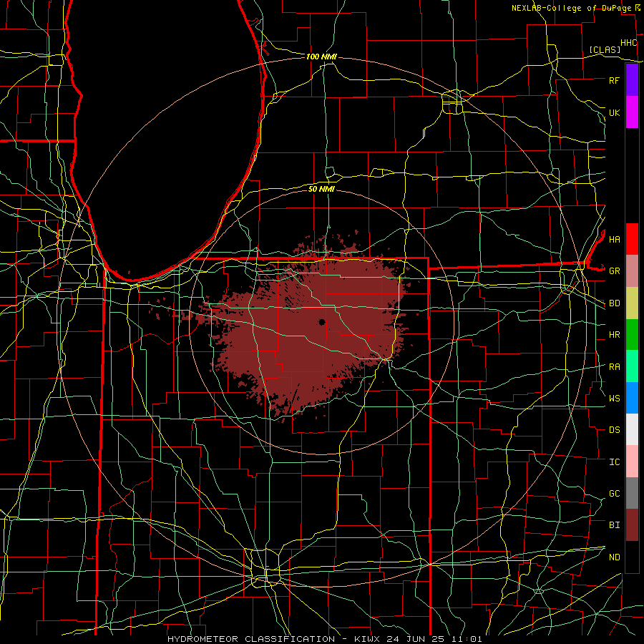
Task: Click the NEXLAB-College of DuPage credit text
Action: (x=571, y=8)
